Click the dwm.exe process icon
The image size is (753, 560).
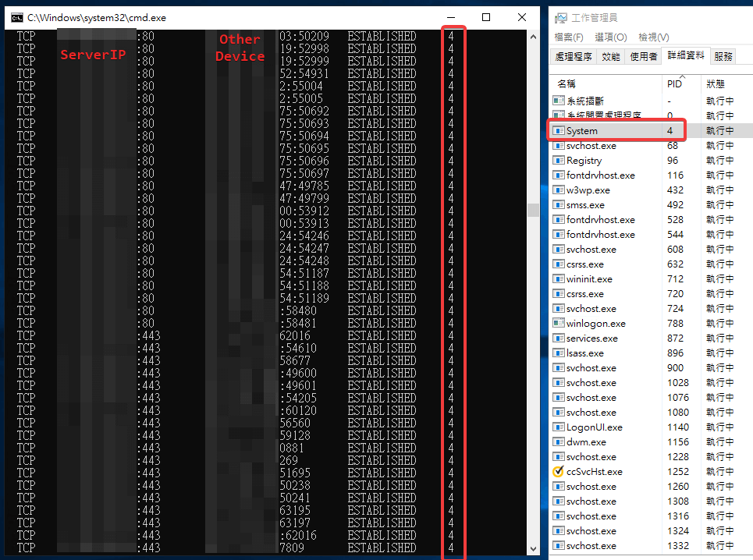[x=558, y=442]
